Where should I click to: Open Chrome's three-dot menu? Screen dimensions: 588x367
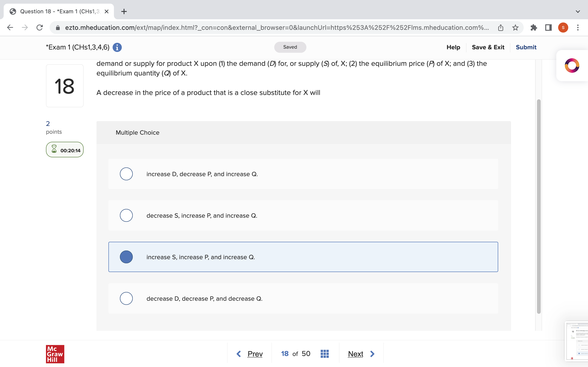(x=578, y=28)
